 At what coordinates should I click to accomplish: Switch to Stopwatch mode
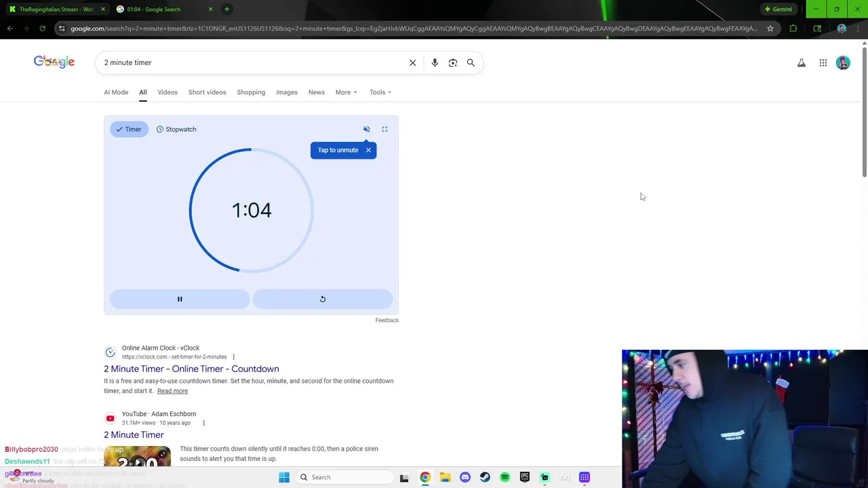pyautogui.click(x=176, y=129)
